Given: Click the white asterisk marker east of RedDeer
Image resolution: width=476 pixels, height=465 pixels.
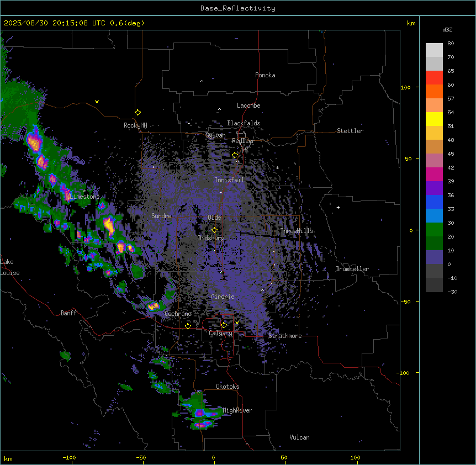Looking at the screenshot, I should coord(277,167).
